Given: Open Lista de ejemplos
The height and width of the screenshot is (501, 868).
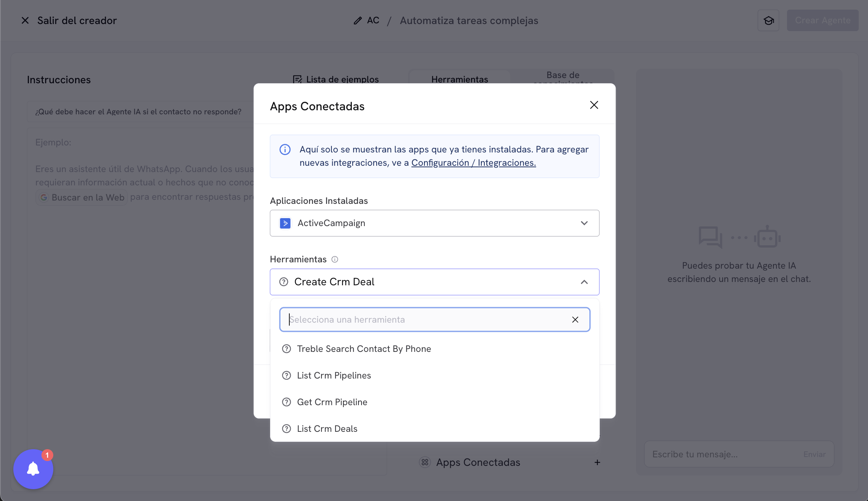Looking at the screenshot, I should point(336,79).
